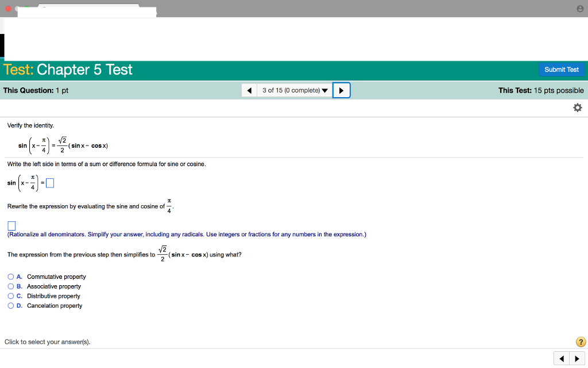Click the first answer input box
Image resolution: width=588 pixels, height=368 pixels.
pyautogui.click(x=50, y=182)
